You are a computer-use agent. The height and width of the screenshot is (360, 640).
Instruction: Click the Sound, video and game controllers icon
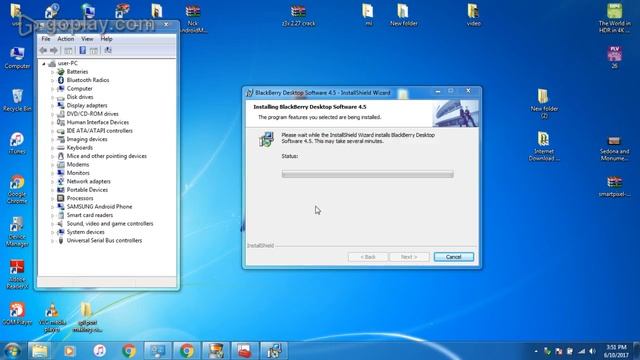point(60,224)
